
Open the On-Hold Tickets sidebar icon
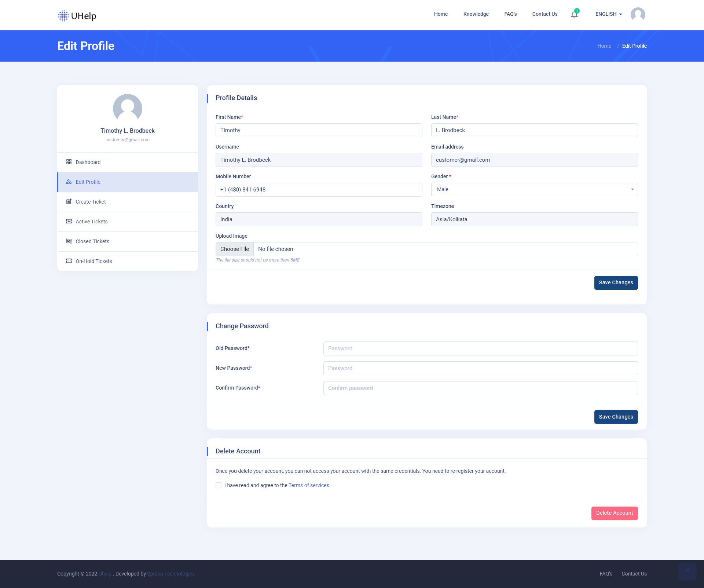tap(69, 261)
